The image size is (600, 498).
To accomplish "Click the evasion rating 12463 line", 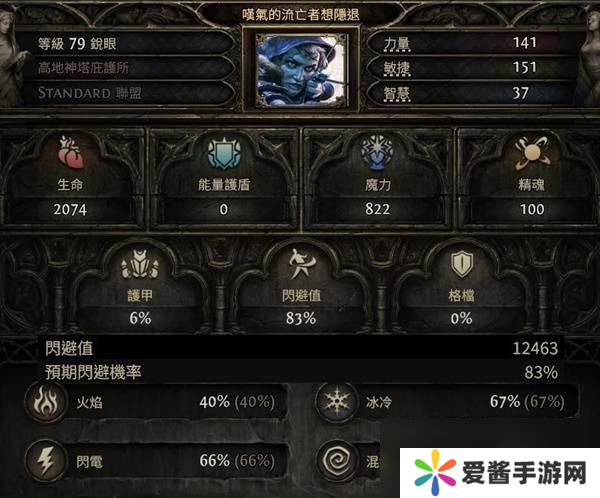I will click(x=301, y=348).
